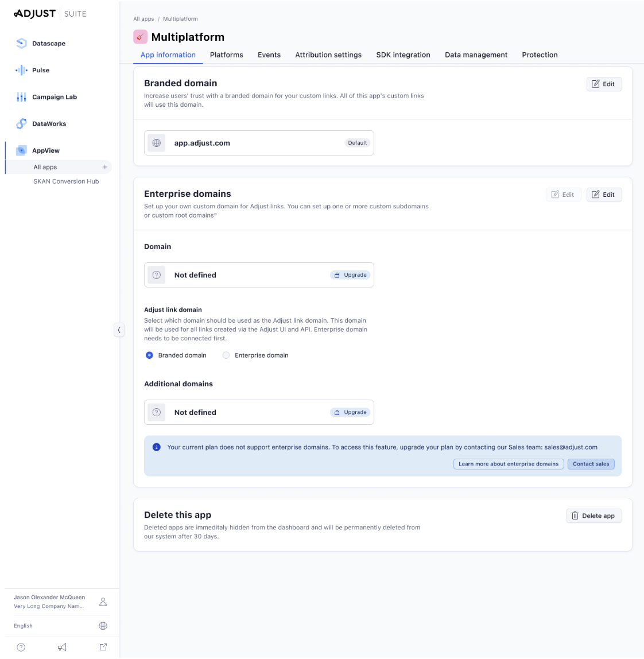Click Upgrade badge in Domain field

pos(350,275)
